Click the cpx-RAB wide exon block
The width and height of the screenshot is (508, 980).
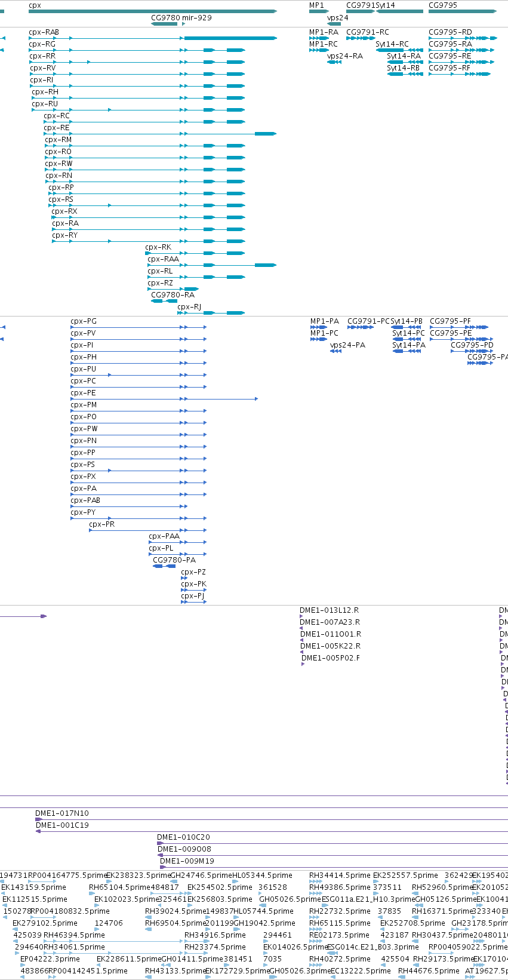(x=230, y=38)
